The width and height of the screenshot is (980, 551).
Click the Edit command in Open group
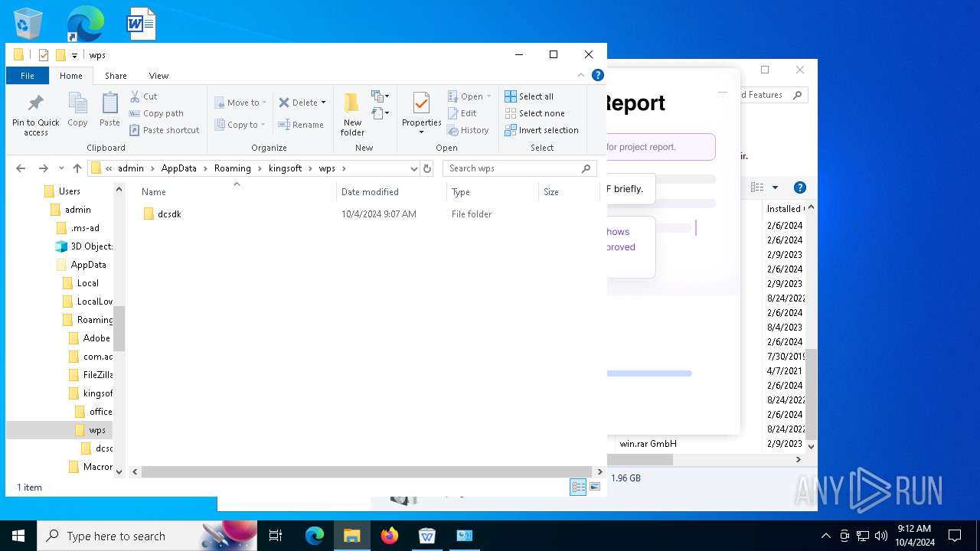coord(462,113)
